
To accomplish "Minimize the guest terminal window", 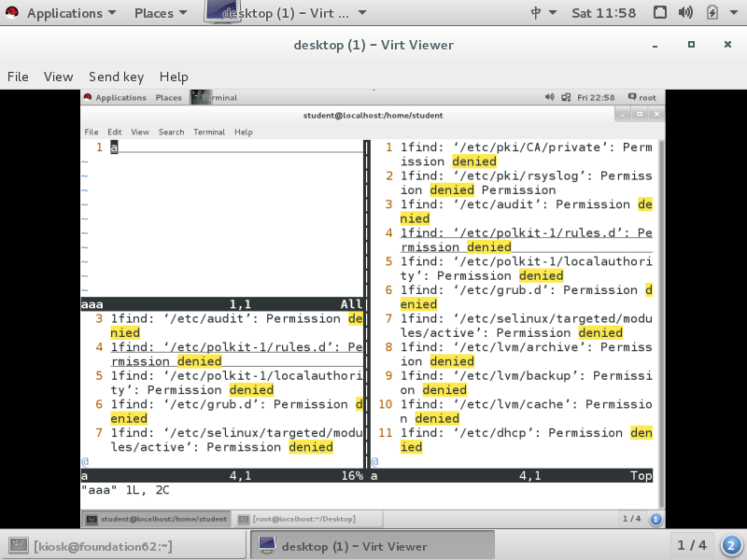I will pos(623,114).
